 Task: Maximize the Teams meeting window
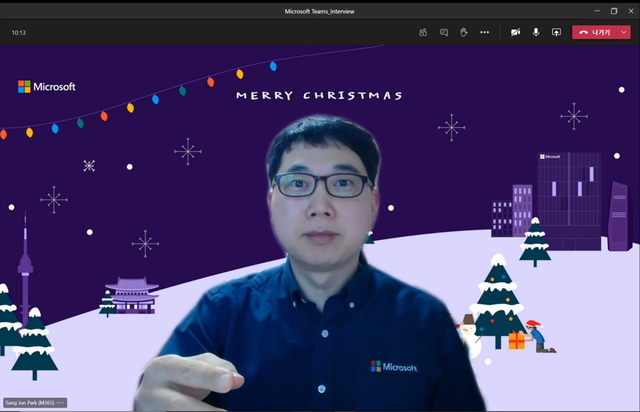click(611, 10)
